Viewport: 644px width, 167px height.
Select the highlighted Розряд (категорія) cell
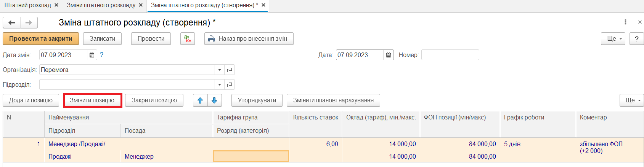click(x=251, y=156)
